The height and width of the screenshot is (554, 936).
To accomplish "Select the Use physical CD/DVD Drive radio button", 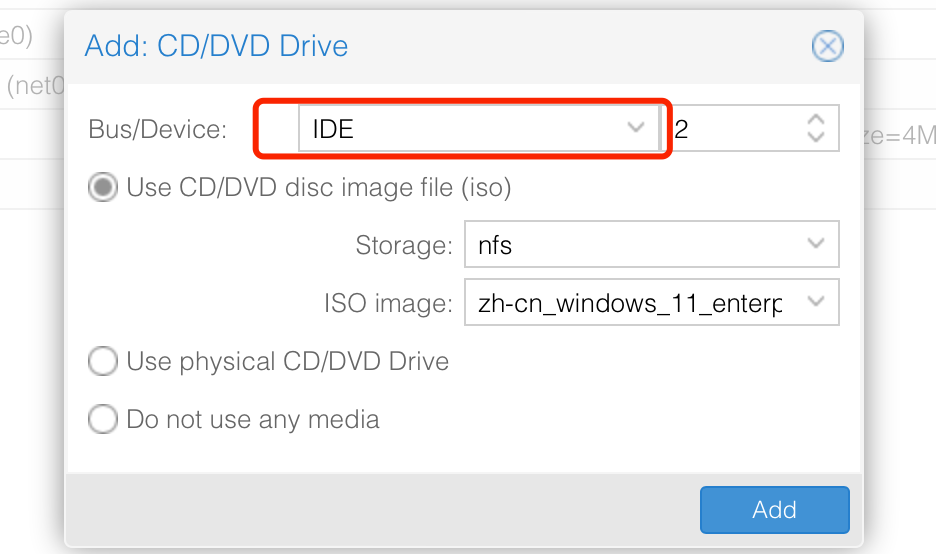I will click(x=103, y=361).
